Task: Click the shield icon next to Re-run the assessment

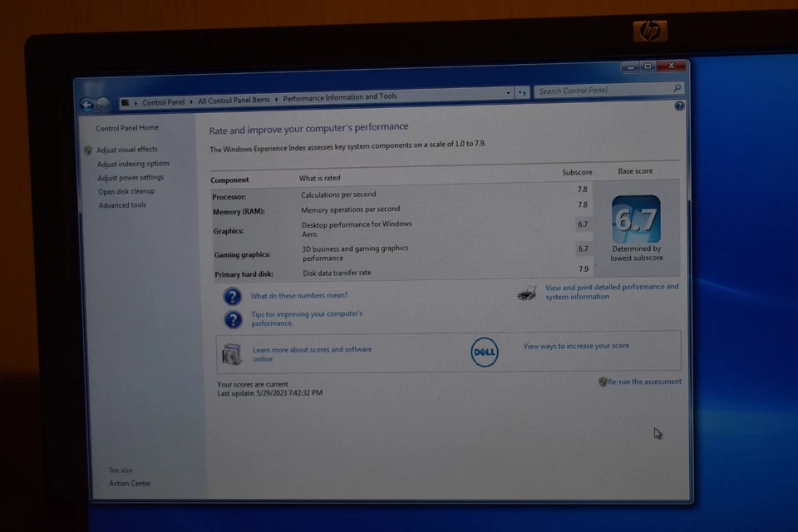Action: [x=603, y=382]
